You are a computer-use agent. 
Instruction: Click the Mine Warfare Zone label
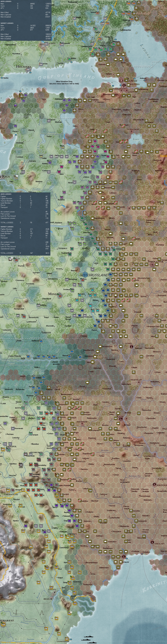[64, 82]
